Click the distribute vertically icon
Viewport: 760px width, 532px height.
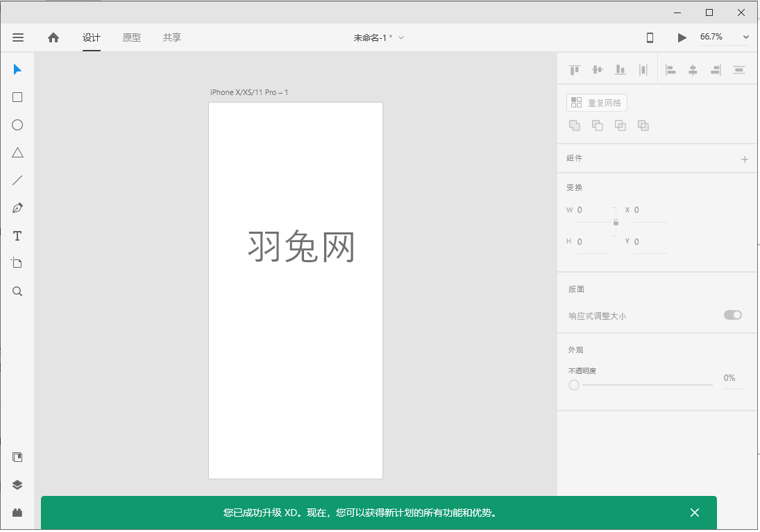coord(738,70)
